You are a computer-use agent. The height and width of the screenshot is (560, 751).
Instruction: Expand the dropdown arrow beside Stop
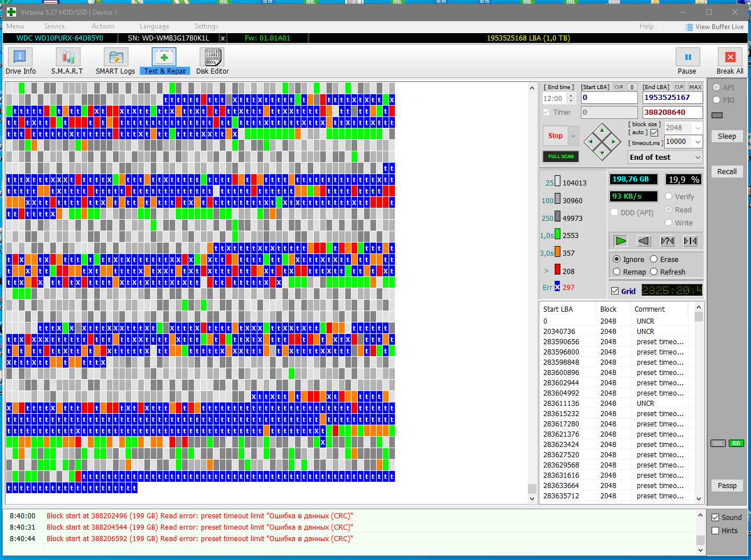click(574, 136)
